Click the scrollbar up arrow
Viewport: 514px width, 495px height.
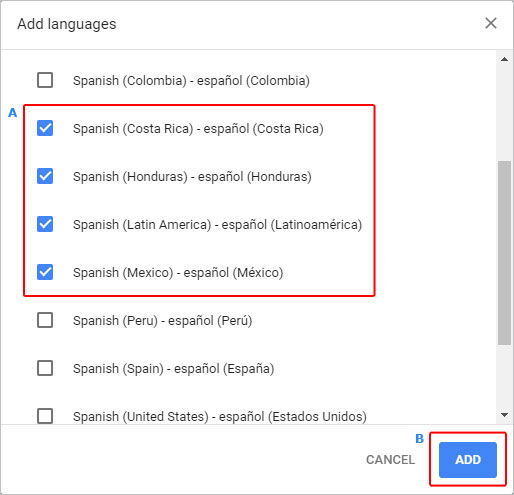[x=504, y=59]
